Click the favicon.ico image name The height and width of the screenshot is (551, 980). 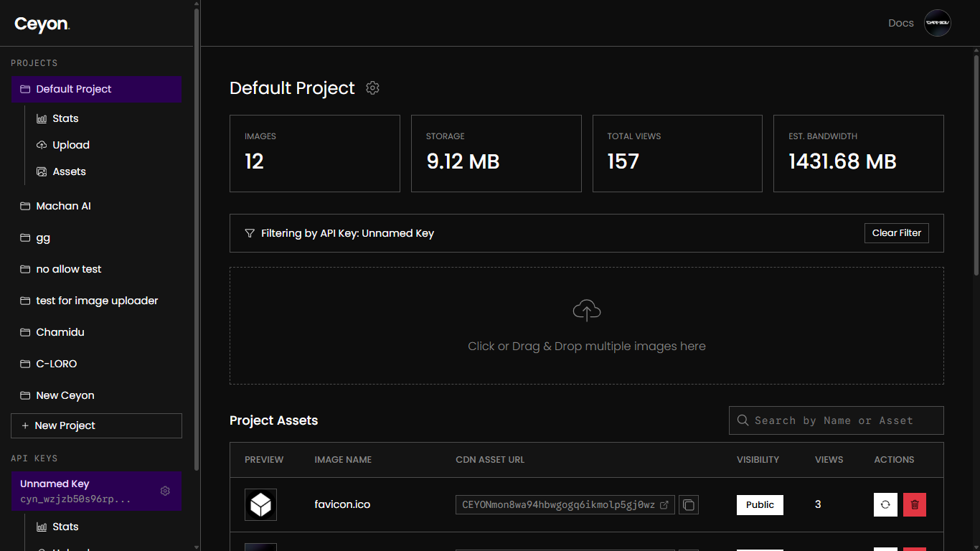tap(343, 504)
